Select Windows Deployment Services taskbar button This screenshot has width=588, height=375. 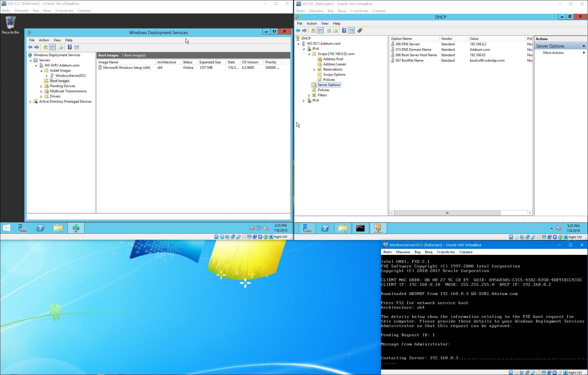pos(76,228)
